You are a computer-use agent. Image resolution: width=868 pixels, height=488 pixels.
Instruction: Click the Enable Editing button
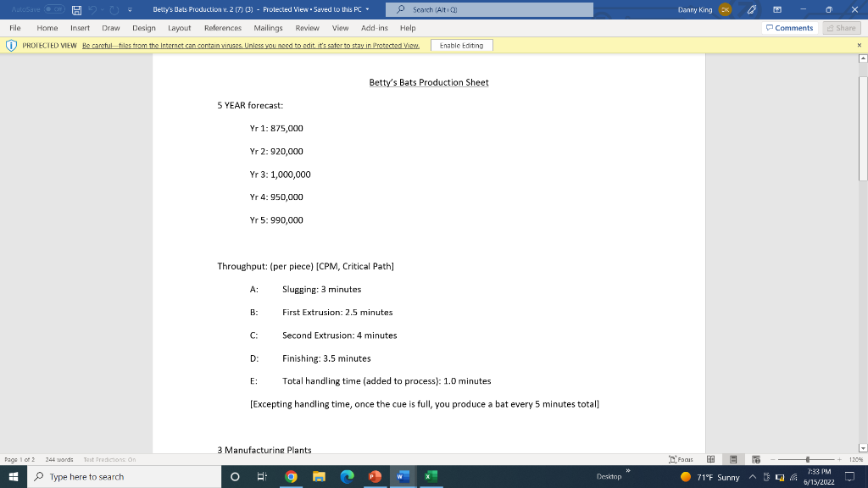(x=461, y=46)
